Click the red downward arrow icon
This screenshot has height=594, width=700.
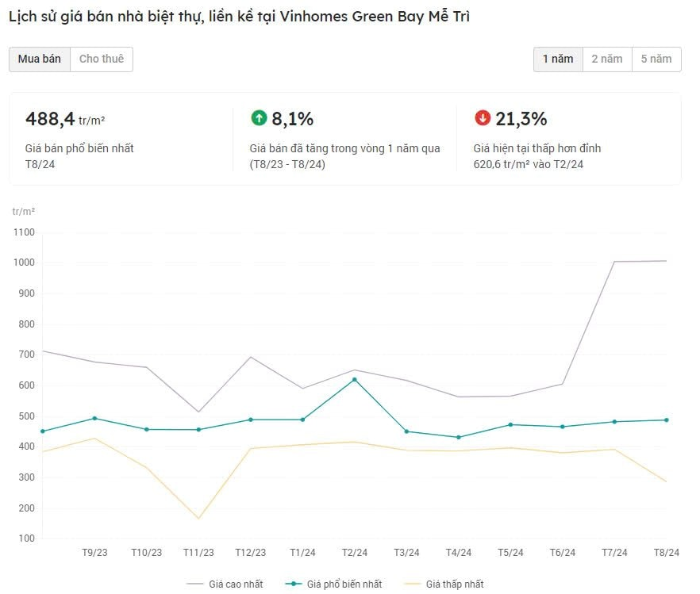click(483, 118)
